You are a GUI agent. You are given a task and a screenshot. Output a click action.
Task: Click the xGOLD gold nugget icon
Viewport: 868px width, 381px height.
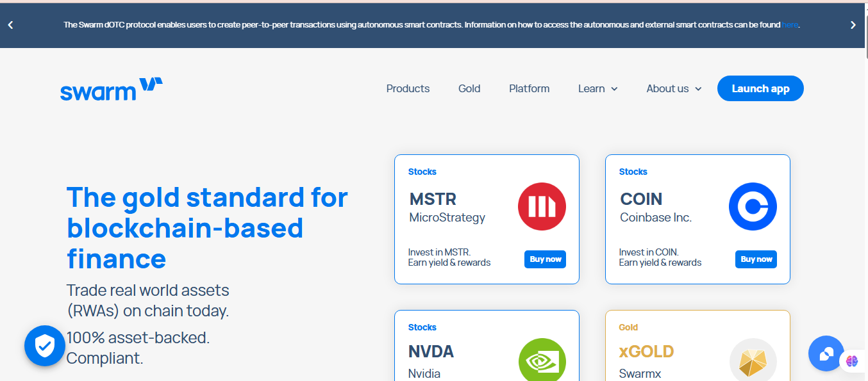click(753, 360)
